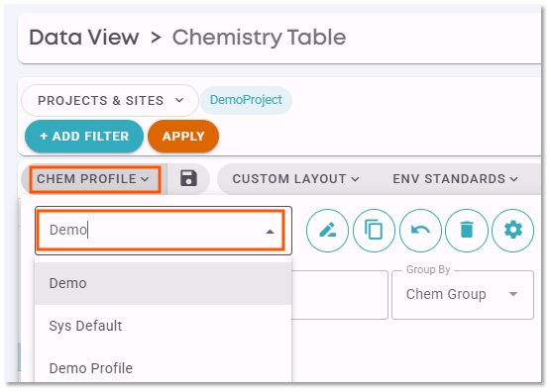
Task: Click the undo arrow icon button
Action: click(x=420, y=231)
